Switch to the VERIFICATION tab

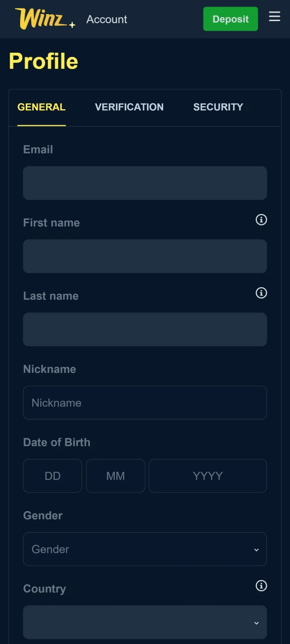coord(129,107)
